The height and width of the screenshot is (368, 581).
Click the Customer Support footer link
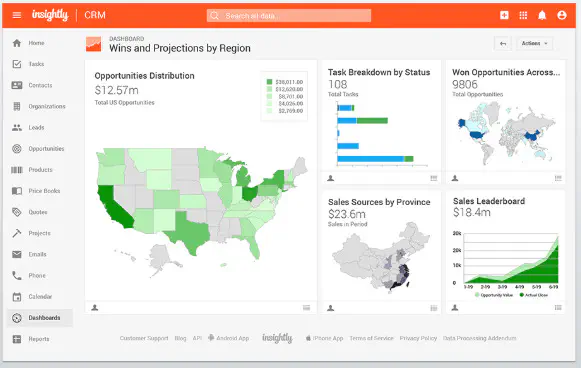pyautogui.click(x=144, y=338)
